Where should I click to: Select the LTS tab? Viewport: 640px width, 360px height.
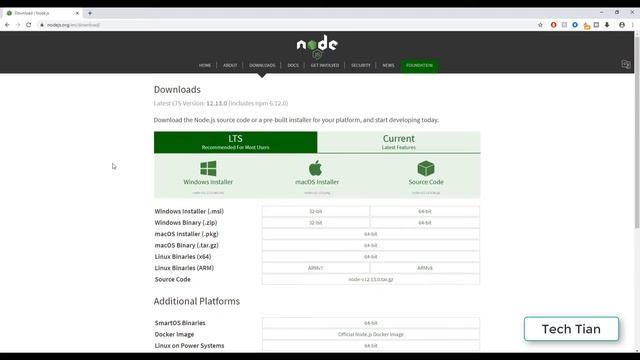coord(236,142)
